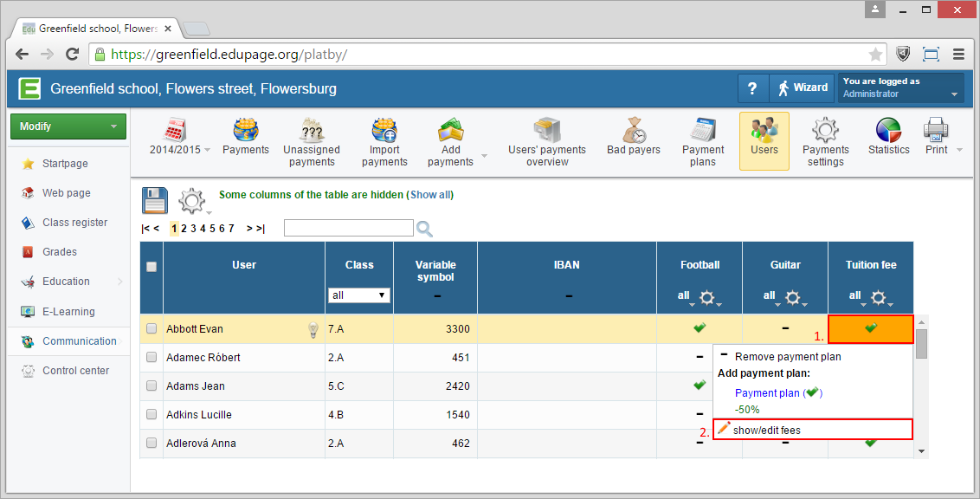Open Guitar column gear settings
This screenshot has height=499, width=980.
click(793, 298)
